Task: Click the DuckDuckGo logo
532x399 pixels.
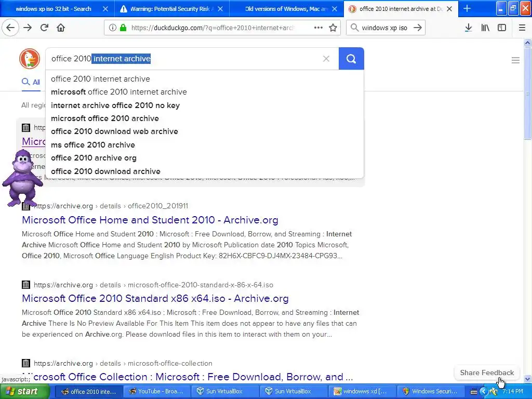Action: tap(30, 59)
